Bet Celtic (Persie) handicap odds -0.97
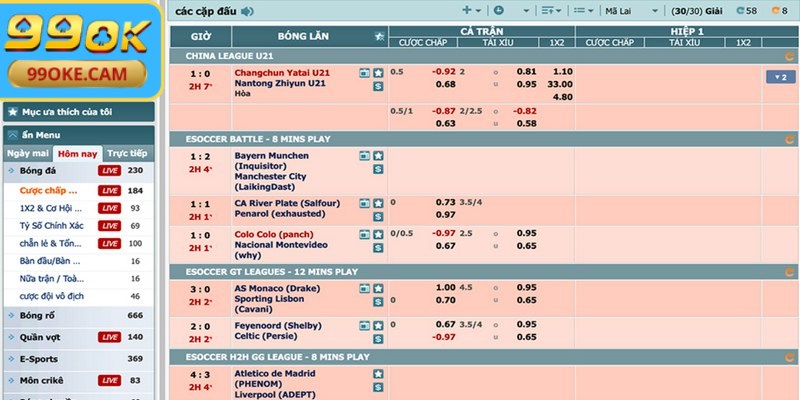Screen dimensions: 800x400 coord(443,337)
